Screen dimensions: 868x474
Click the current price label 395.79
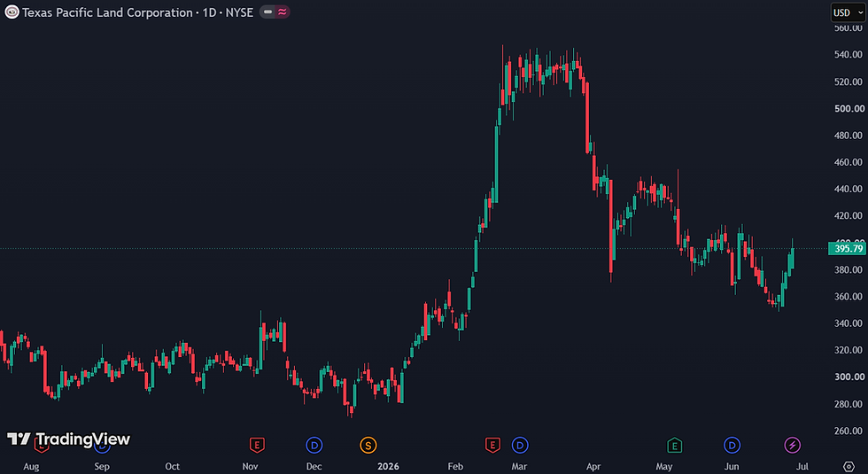pos(847,249)
